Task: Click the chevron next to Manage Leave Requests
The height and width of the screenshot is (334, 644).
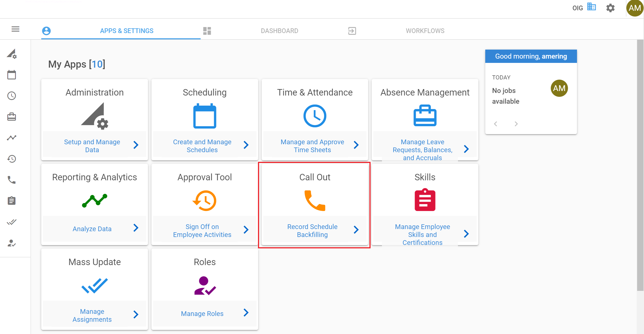Action: (466, 149)
